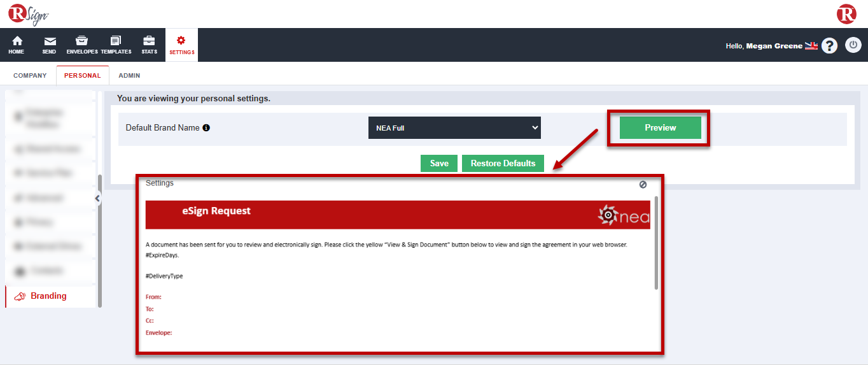The image size is (868, 365).
Task: Click the Settings gear icon
Action: click(x=181, y=41)
